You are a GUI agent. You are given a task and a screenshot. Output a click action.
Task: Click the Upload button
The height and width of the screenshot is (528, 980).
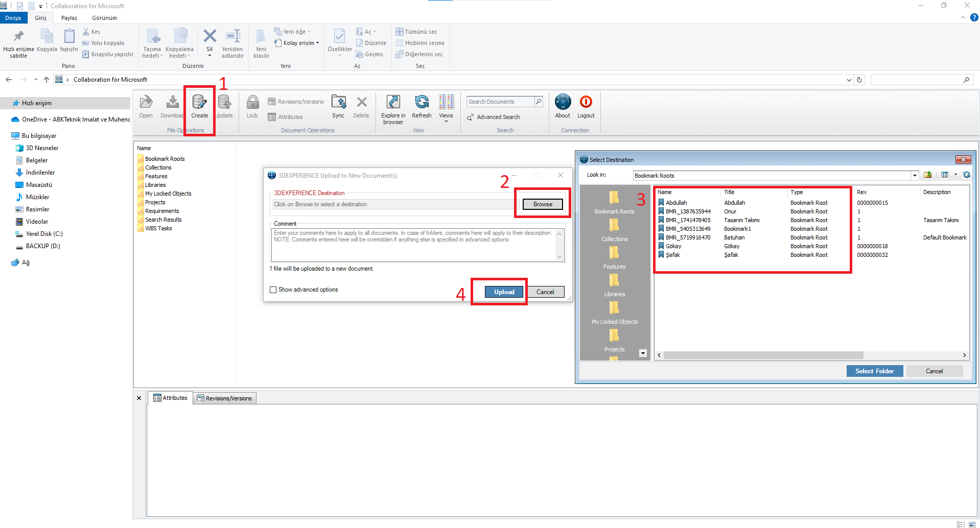click(x=504, y=292)
